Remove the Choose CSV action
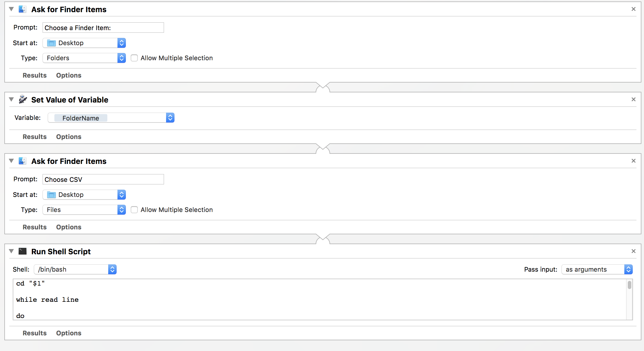The width and height of the screenshot is (644, 351). pos(634,161)
